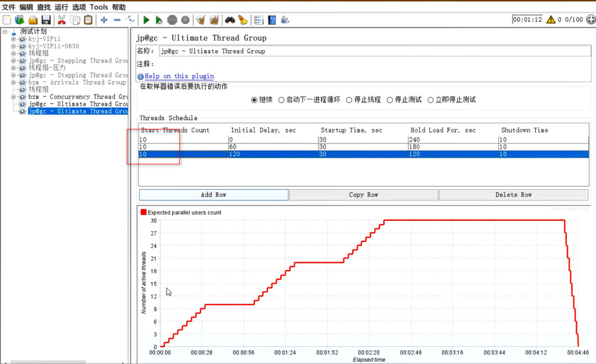Click the info icon beside the help link

point(140,76)
